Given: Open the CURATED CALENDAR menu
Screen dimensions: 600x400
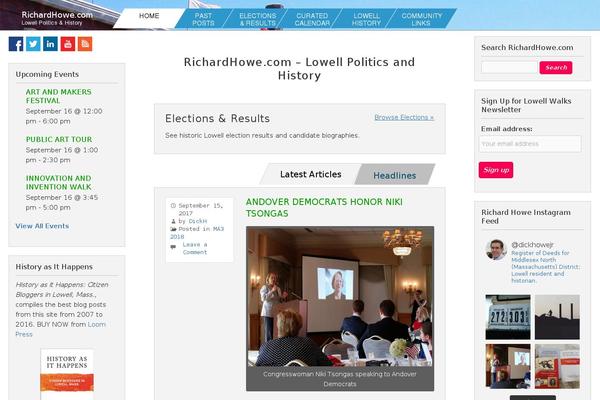Looking at the screenshot, I should (x=312, y=19).
